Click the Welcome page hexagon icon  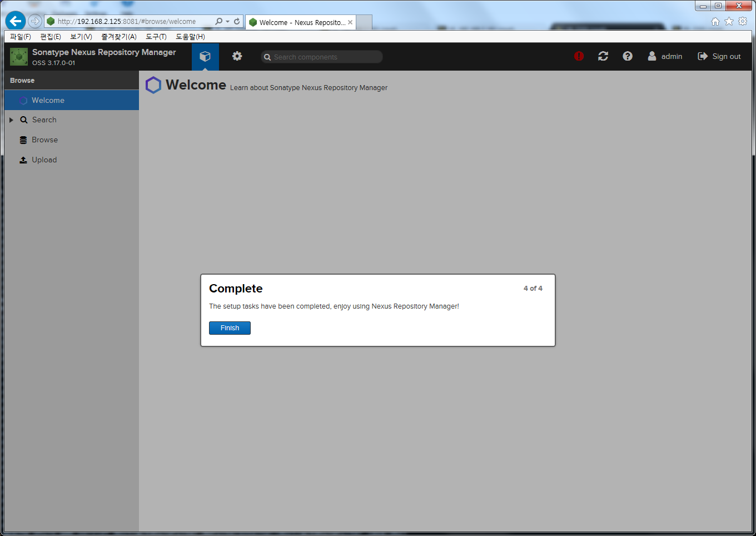coord(153,85)
